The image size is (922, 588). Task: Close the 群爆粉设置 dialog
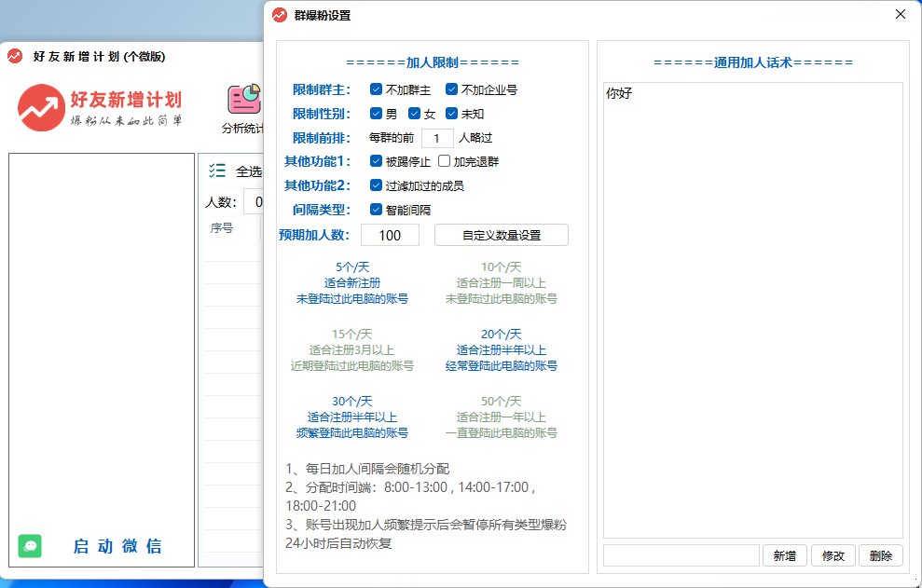[900, 15]
